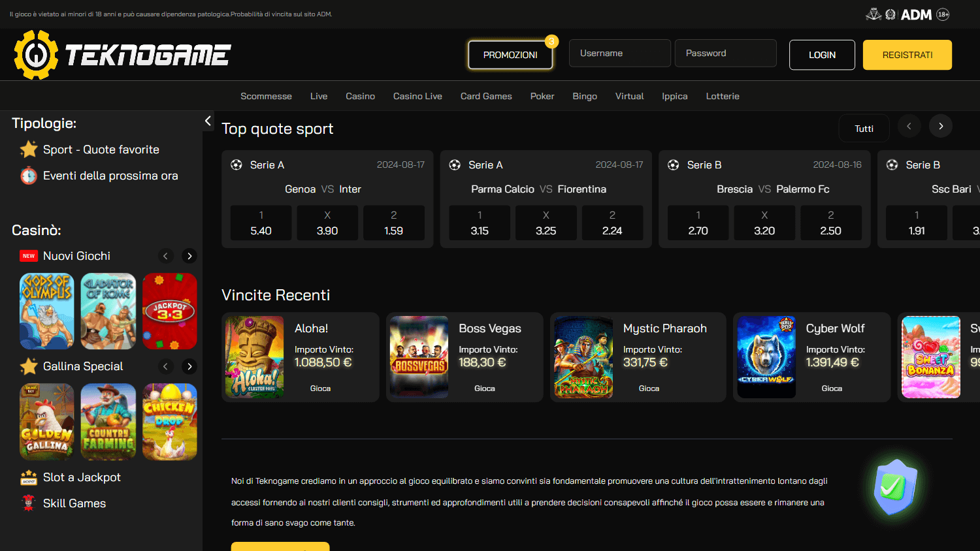Open Slot a Jackpot category

(82, 477)
